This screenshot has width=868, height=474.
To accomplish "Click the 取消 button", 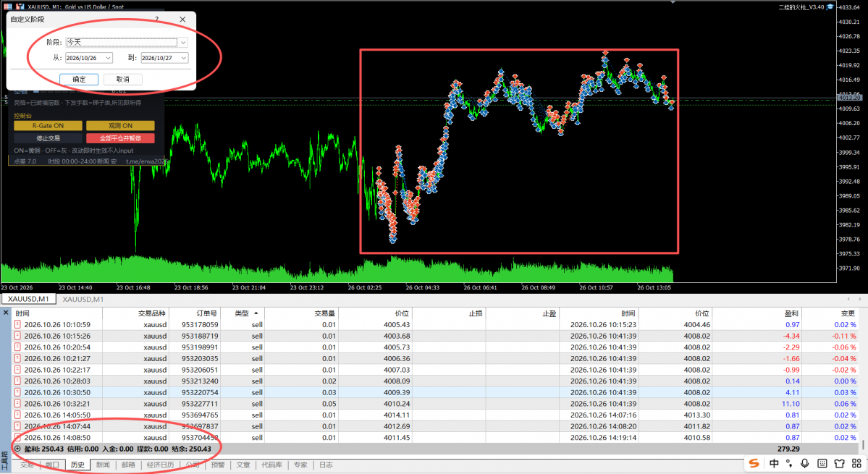I will [x=123, y=79].
